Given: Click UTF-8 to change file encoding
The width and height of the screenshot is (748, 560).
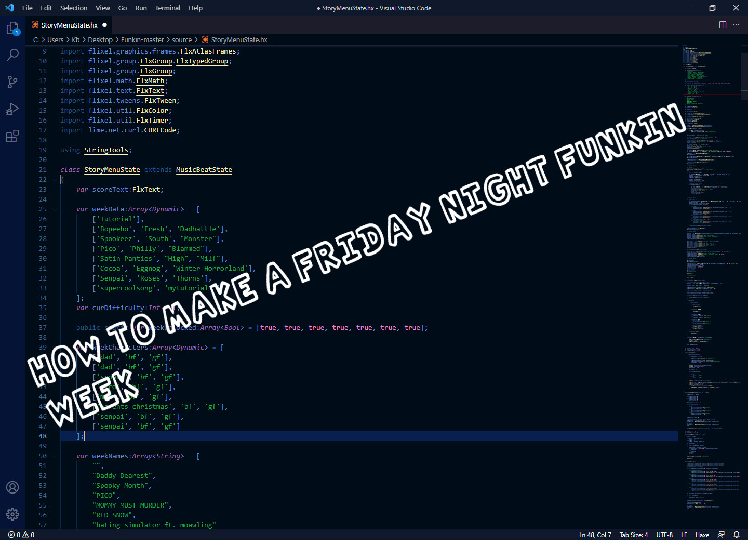Looking at the screenshot, I should 664,535.
